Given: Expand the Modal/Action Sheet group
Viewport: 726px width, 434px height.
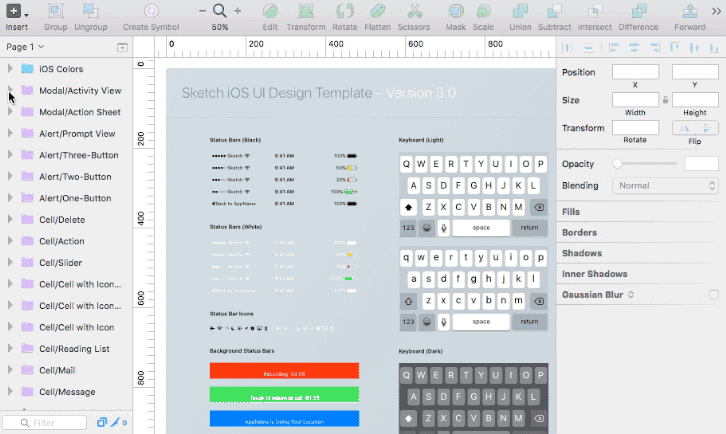Looking at the screenshot, I should (10, 112).
